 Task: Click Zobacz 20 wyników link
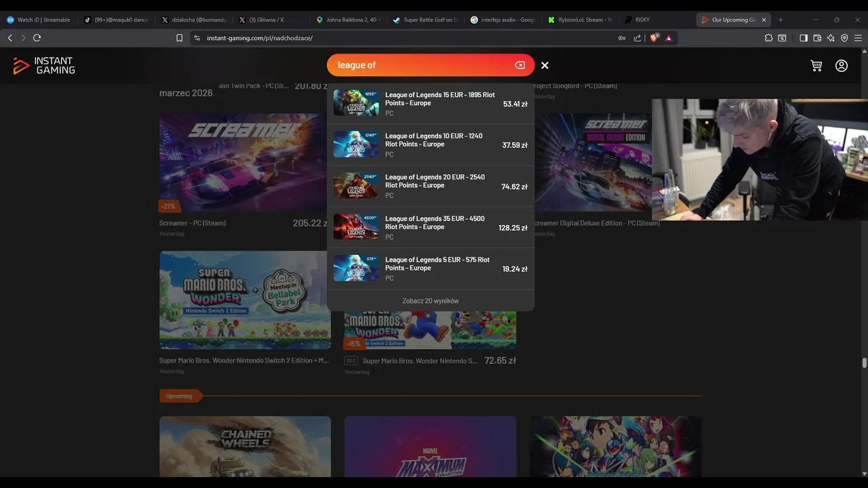[431, 301]
